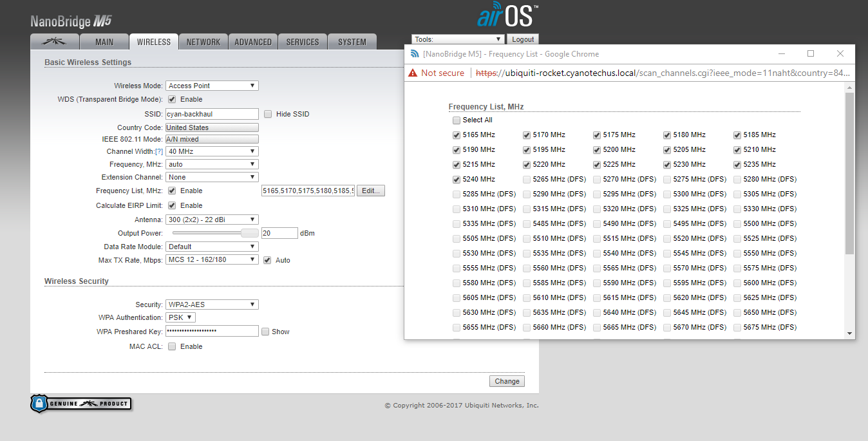Click WPA Preshared Key field
Image resolution: width=868 pixels, height=441 pixels.
(212, 331)
